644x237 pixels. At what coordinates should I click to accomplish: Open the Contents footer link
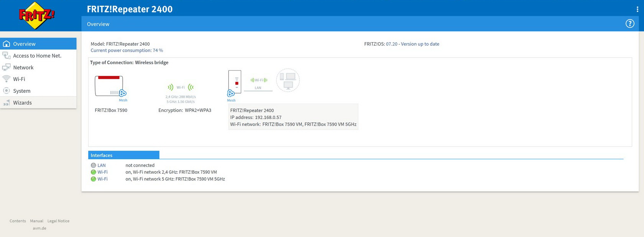coord(18,221)
